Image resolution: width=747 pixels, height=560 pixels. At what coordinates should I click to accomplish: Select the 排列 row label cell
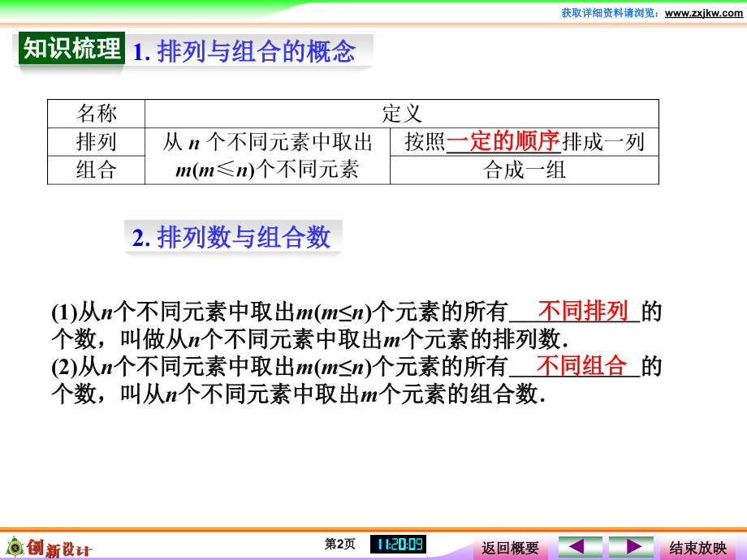pos(96,142)
